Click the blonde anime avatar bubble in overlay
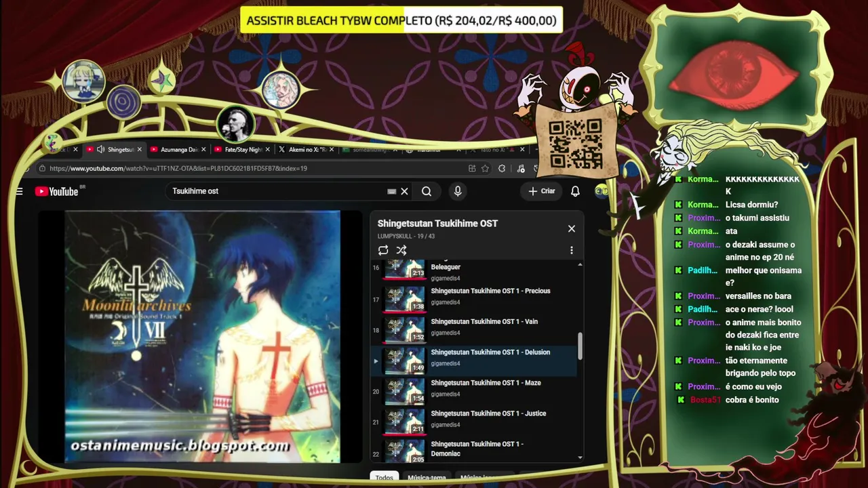This screenshot has width=868, height=488. pos(83,81)
